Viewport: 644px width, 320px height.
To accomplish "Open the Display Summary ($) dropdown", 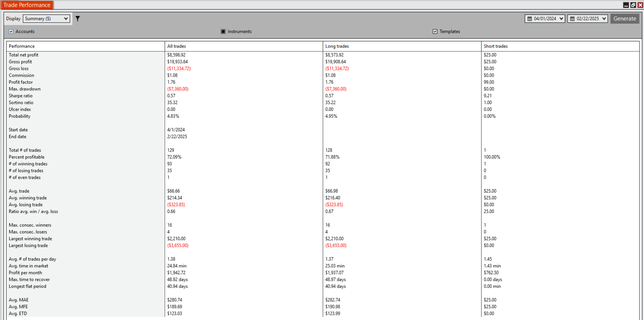I will (x=46, y=19).
